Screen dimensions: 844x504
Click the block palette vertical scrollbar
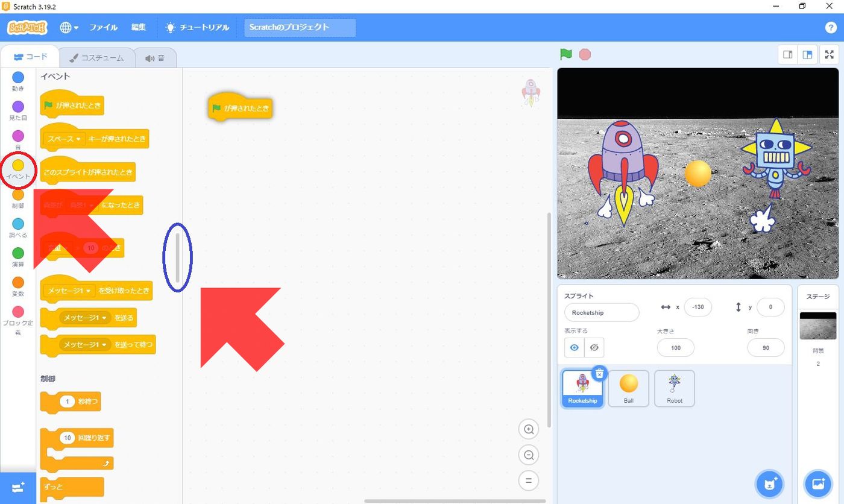point(178,258)
